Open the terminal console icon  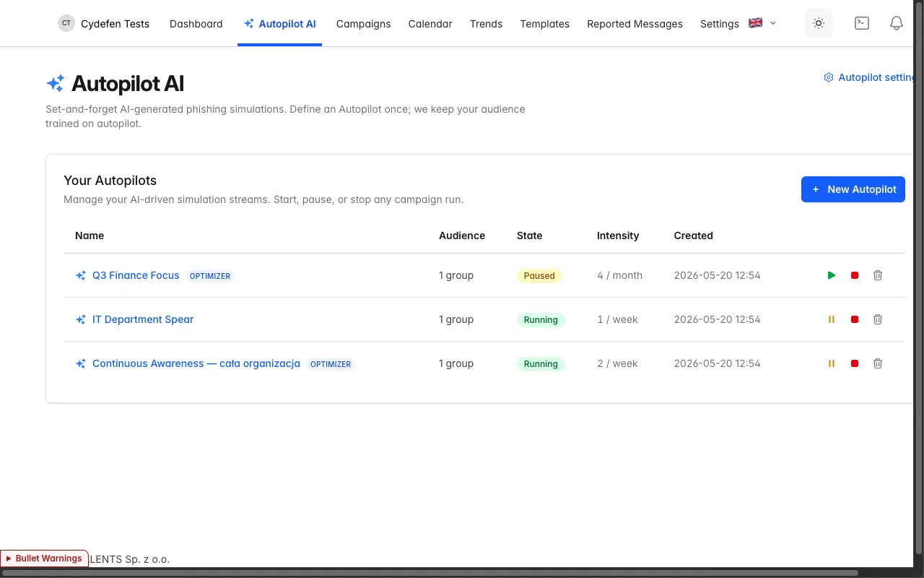(x=862, y=23)
